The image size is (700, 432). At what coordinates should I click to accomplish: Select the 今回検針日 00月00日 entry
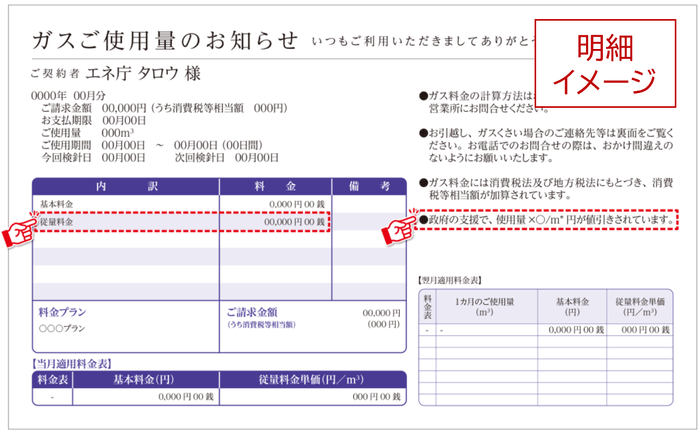[93, 158]
